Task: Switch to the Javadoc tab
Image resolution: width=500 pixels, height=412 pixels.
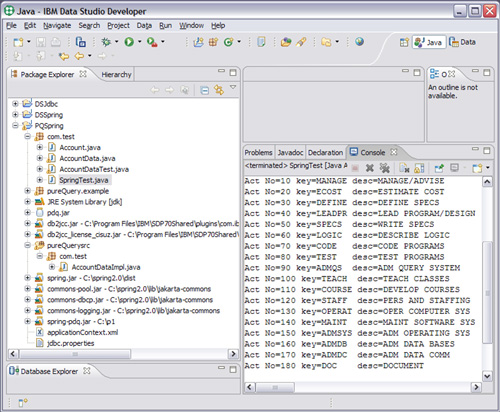Action: [x=290, y=153]
